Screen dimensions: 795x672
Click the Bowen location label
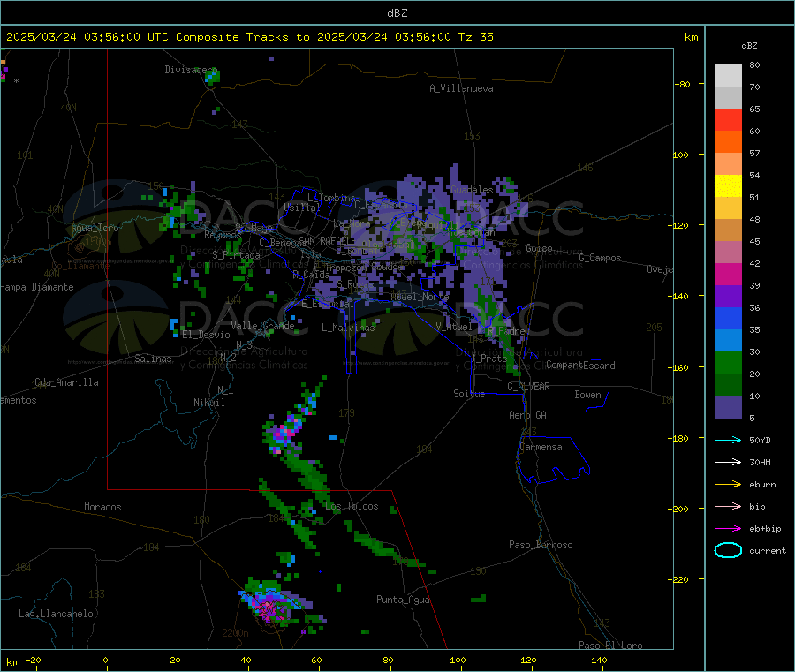tap(587, 395)
